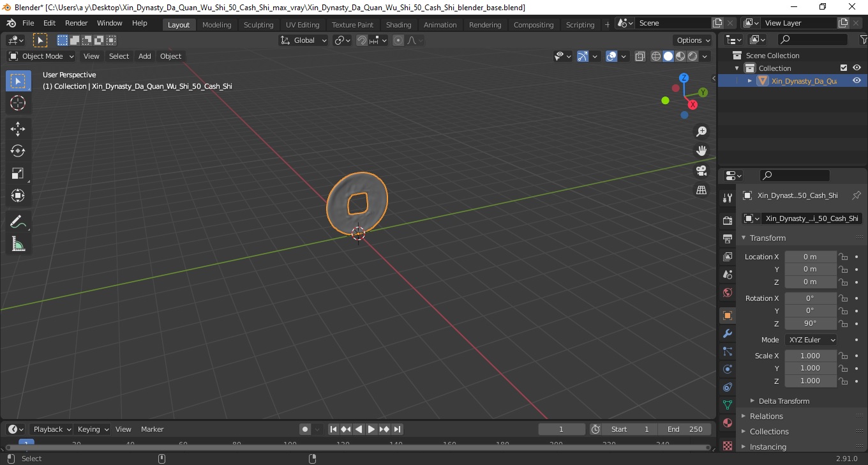Screen dimensions: 868x465
Task: Switch to rendered shading
Action: tap(692, 56)
